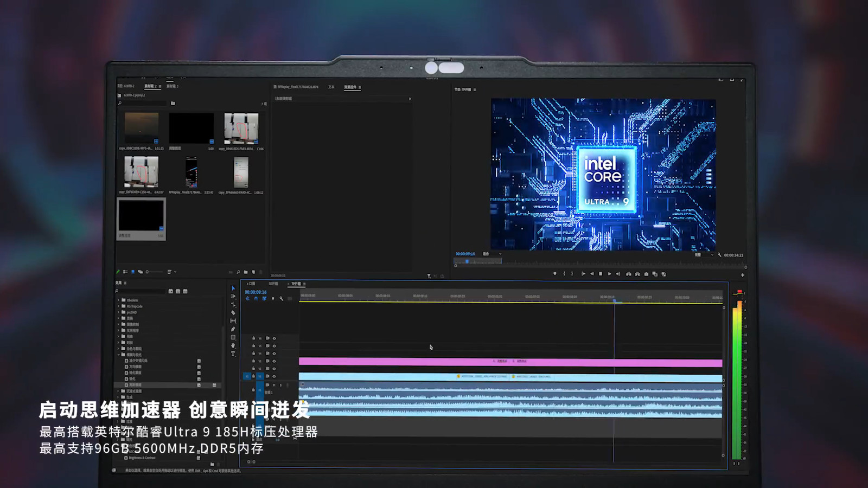
Task: Open Program monitor settings wrench
Action: point(720,255)
